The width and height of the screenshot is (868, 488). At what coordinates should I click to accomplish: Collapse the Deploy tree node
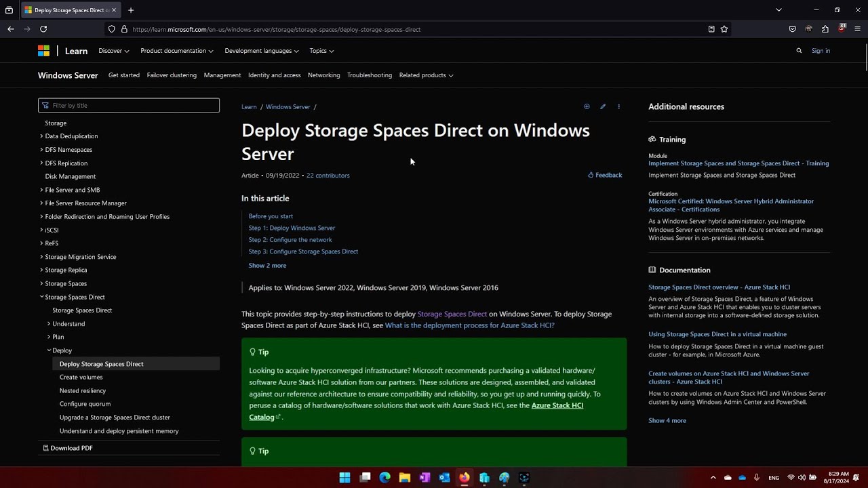(x=49, y=350)
